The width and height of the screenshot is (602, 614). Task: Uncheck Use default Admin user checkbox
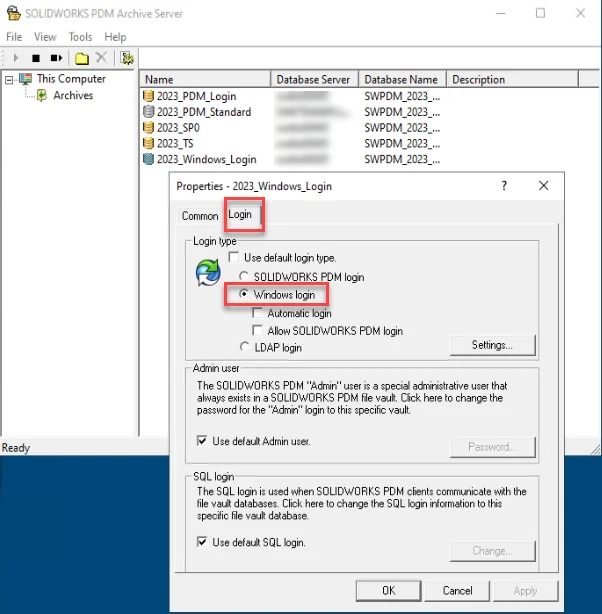tap(202, 441)
